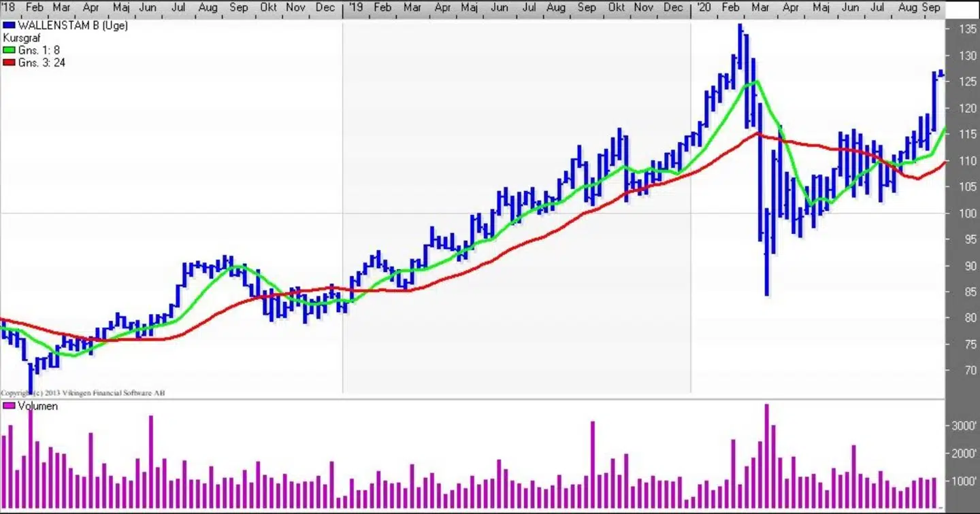Screen dimensions: 980x514
Task: Click the red Gns. 3 legend swatch
Action: click(x=9, y=63)
